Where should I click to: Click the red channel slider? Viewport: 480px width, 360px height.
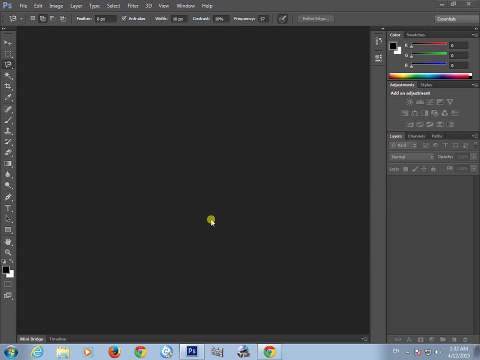pyautogui.click(x=429, y=44)
